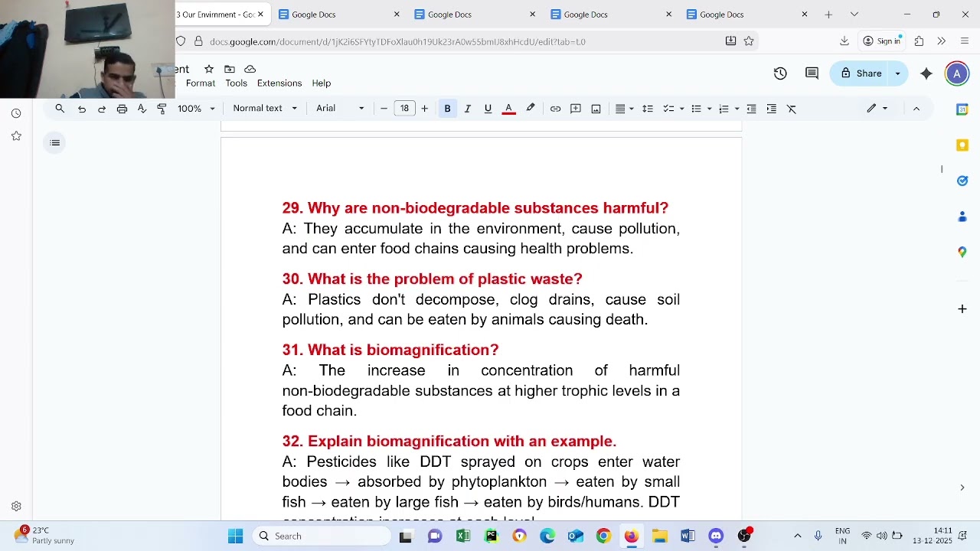Viewport: 980px width, 551px height.
Task: Toggle underline formatting
Action: tap(488, 109)
